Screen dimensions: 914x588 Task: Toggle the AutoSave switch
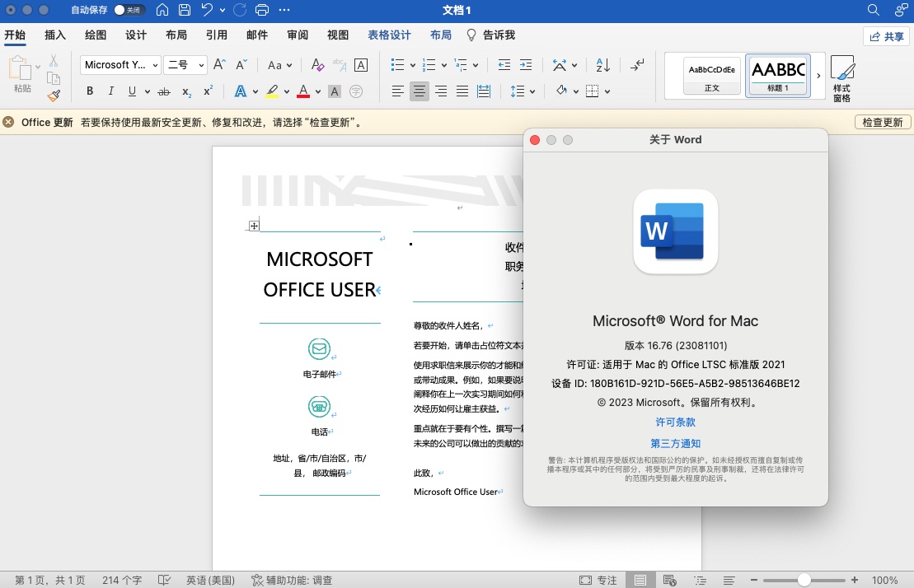click(x=128, y=11)
